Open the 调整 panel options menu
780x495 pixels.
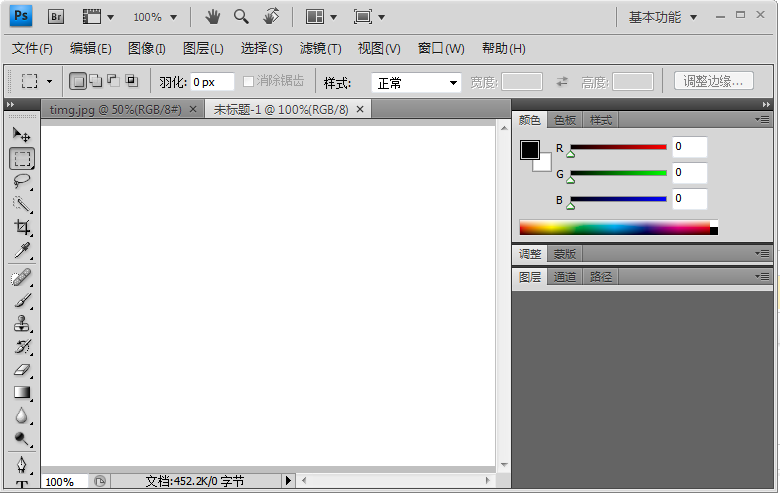pos(762,253)
